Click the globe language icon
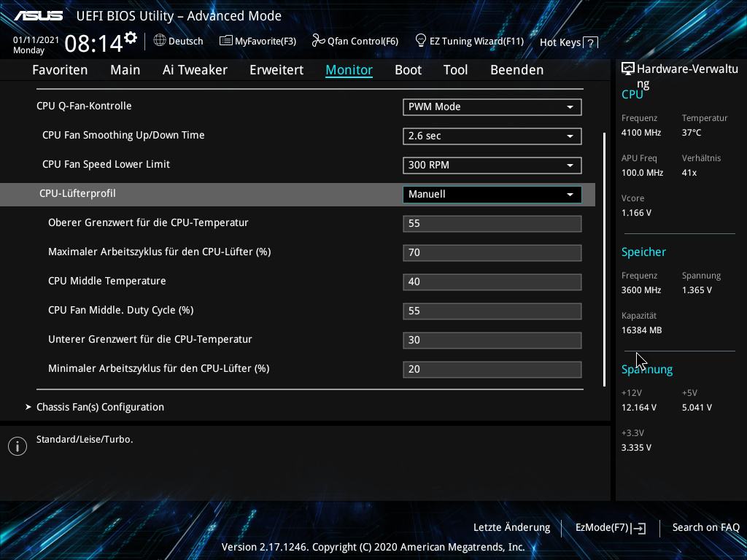 160,41
